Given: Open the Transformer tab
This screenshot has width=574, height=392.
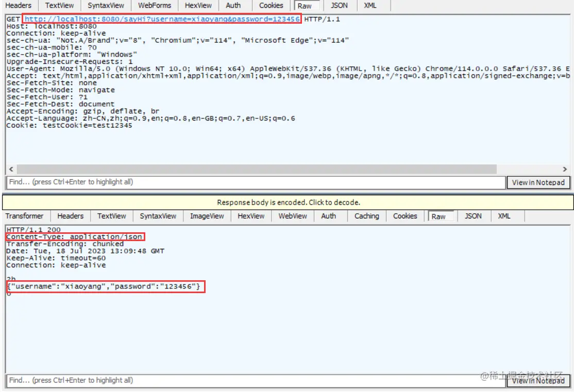Looking at the screenshot, I should click(x=25, y=216).
